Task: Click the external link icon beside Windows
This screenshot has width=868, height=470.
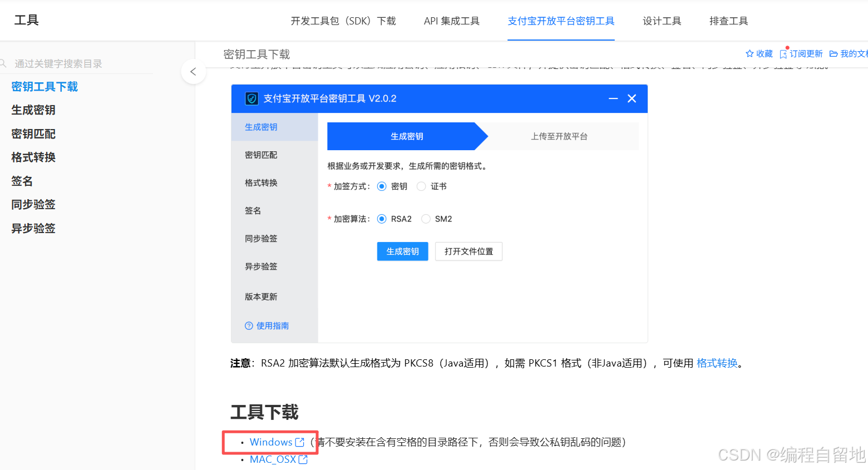Action: (300, 442)
